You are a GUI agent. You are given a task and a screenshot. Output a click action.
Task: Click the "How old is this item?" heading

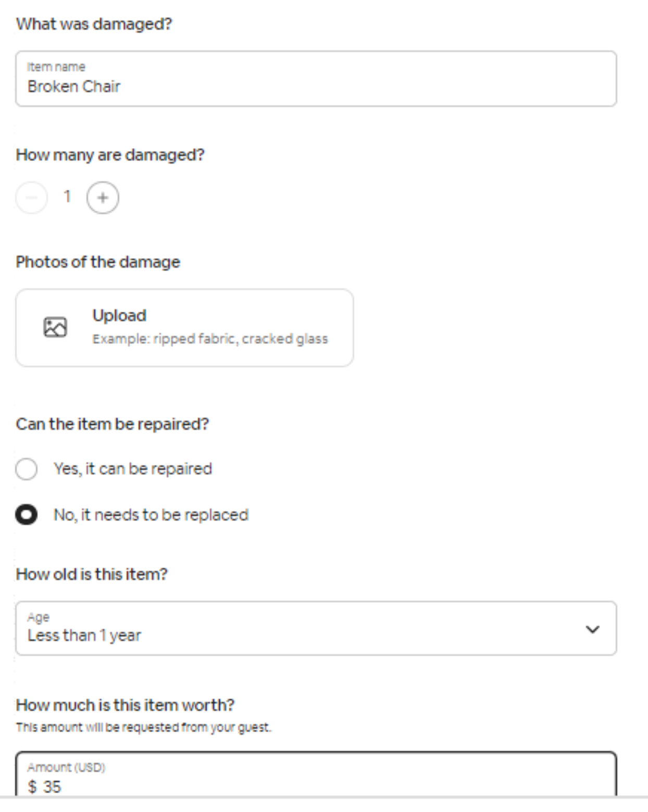click(x=92, y=574)
